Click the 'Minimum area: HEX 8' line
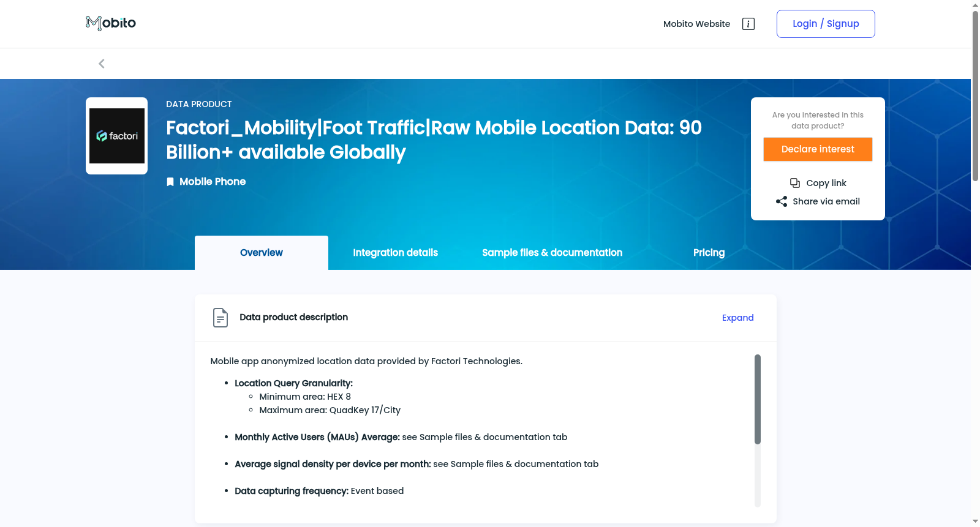 (x=305, y=397)
